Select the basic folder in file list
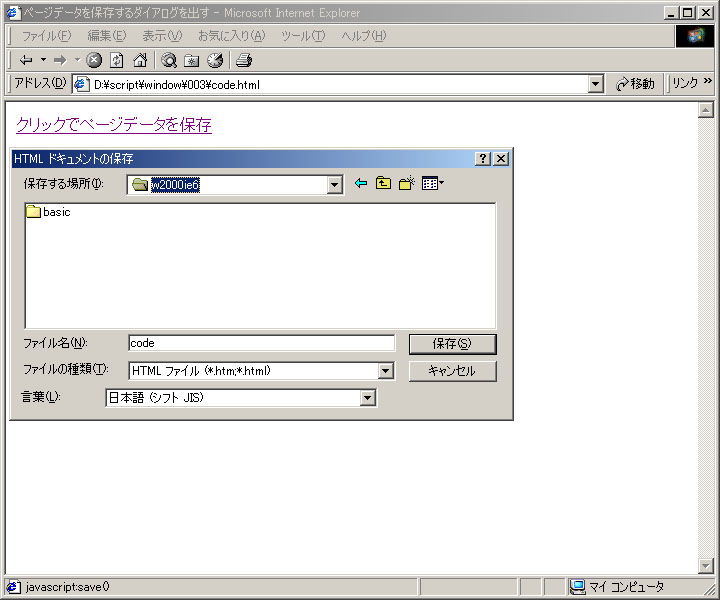The height and width of the screenshot is (600, 720). 49,212
